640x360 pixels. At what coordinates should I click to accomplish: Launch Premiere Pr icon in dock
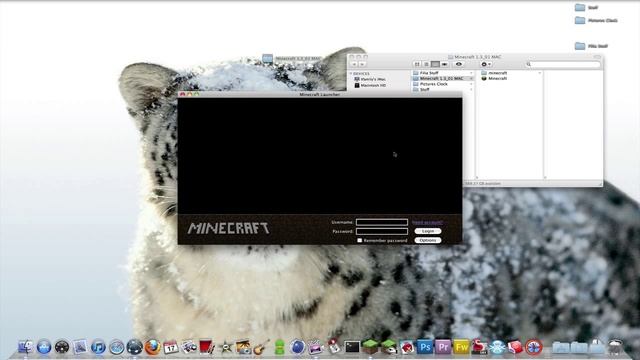443,347
